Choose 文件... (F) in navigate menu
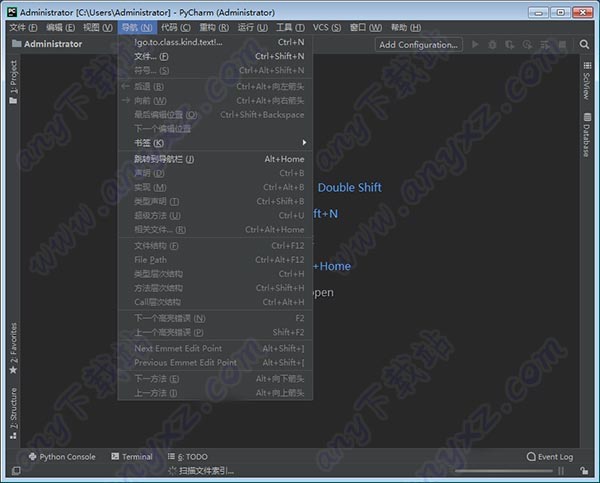This screenshot has height=483, width=600. click(215, 56)
